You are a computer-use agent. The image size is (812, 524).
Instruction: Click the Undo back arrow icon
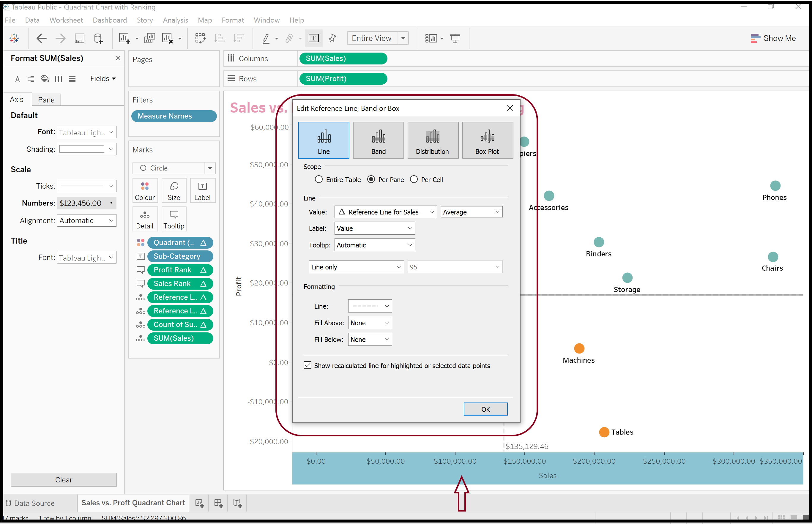click(42, 38)
